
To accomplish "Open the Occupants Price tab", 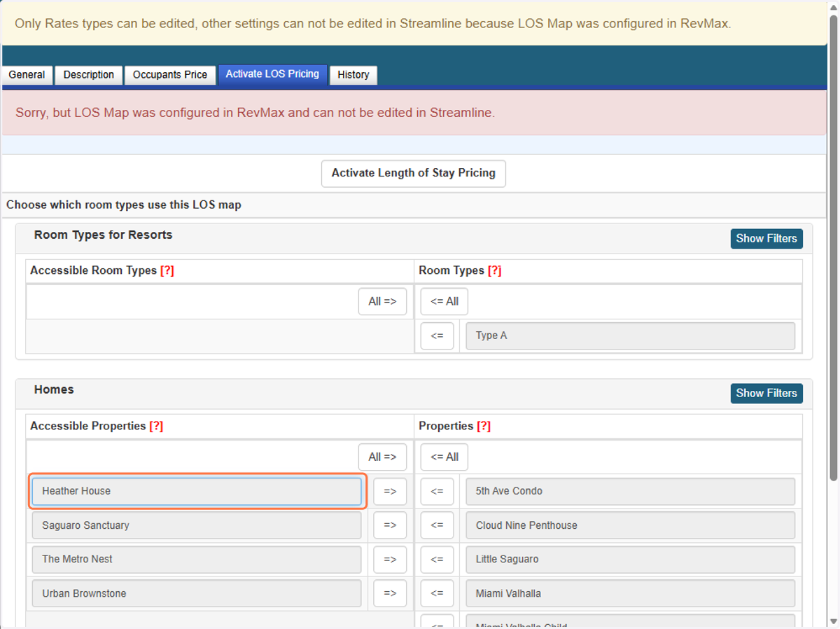I will pos(170,75).
